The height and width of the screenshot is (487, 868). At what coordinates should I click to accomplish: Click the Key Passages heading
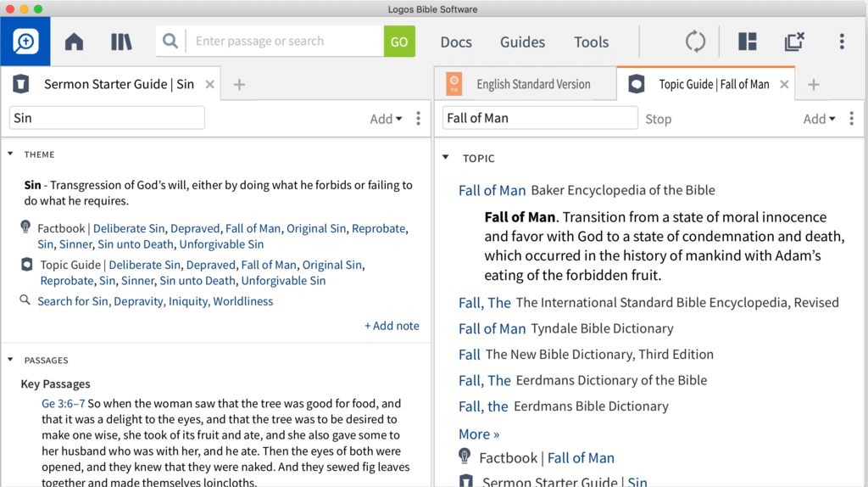55,384
